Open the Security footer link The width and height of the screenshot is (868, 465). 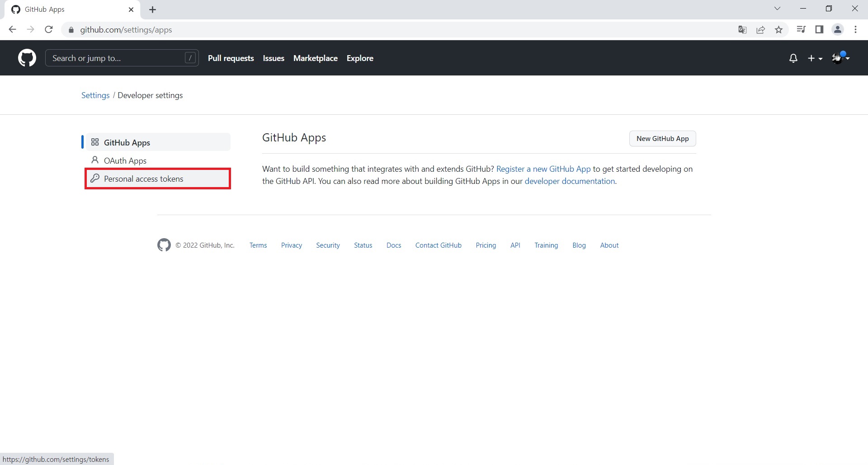tap(328, 245)
